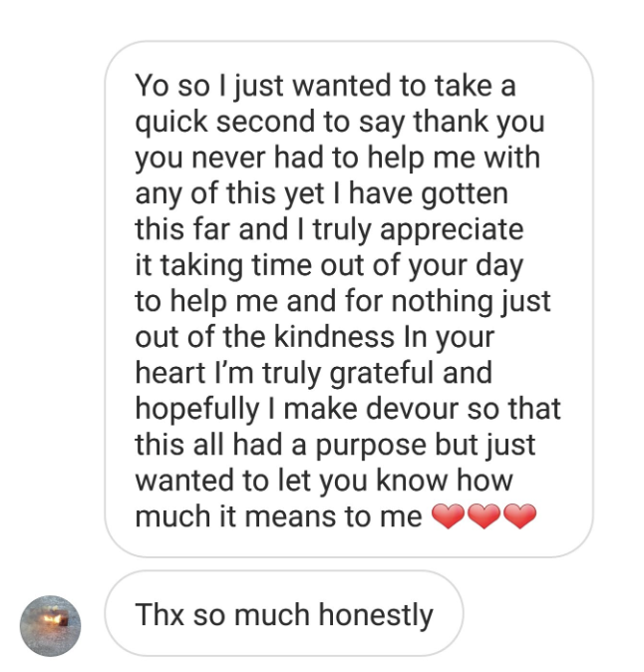Click the word 'Thx' in the short message

(x=160, y=614)
